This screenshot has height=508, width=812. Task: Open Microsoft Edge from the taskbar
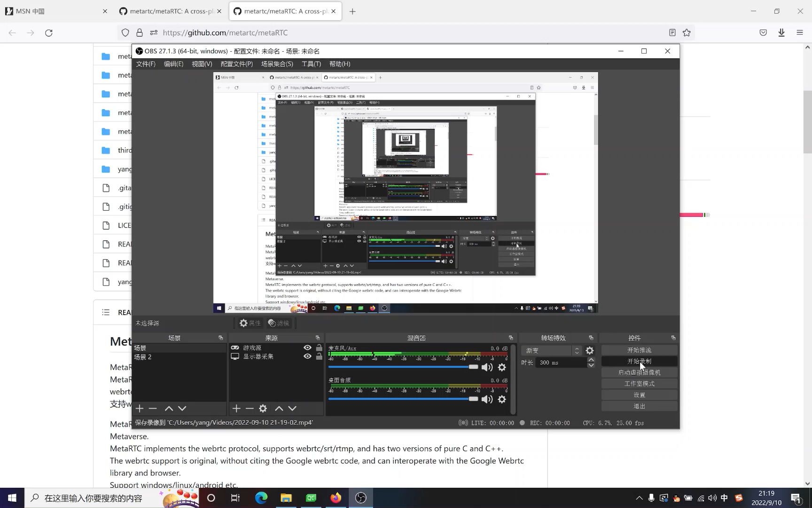(x=261, y=498)
